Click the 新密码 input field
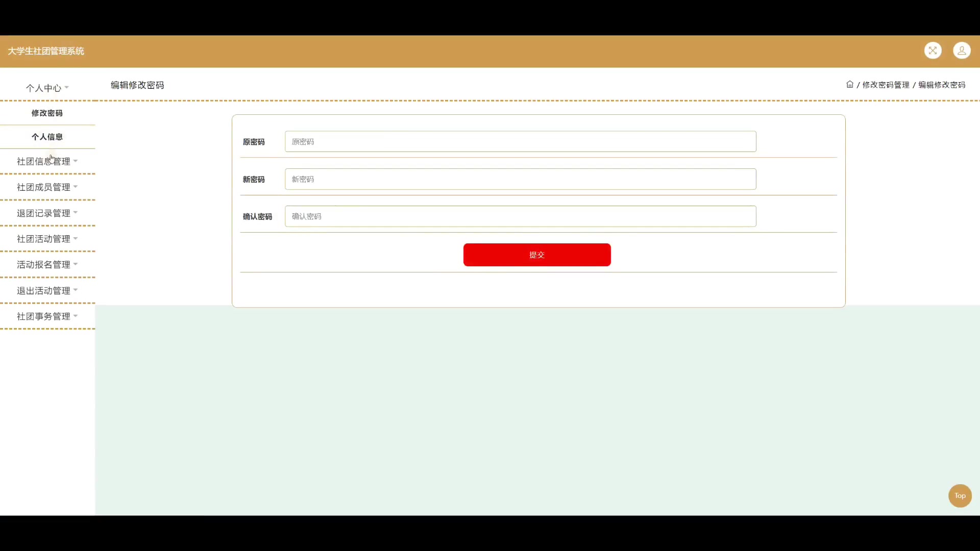This screenshot has height=551, width=980. [x=520, y=179]
